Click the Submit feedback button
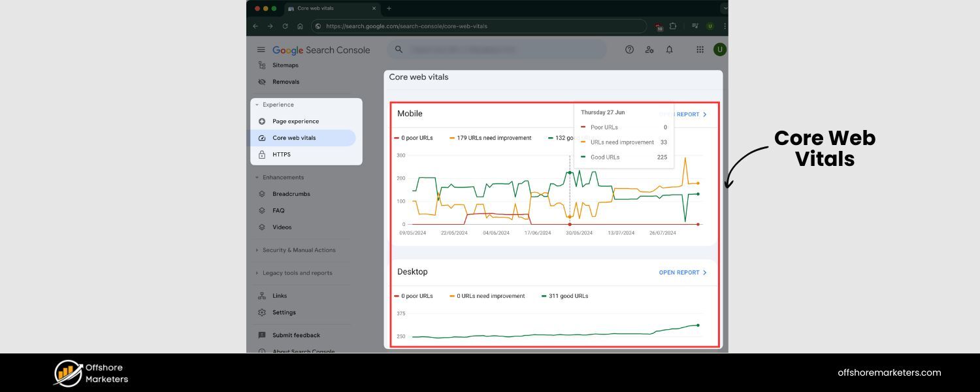 [x=295, y=335]
